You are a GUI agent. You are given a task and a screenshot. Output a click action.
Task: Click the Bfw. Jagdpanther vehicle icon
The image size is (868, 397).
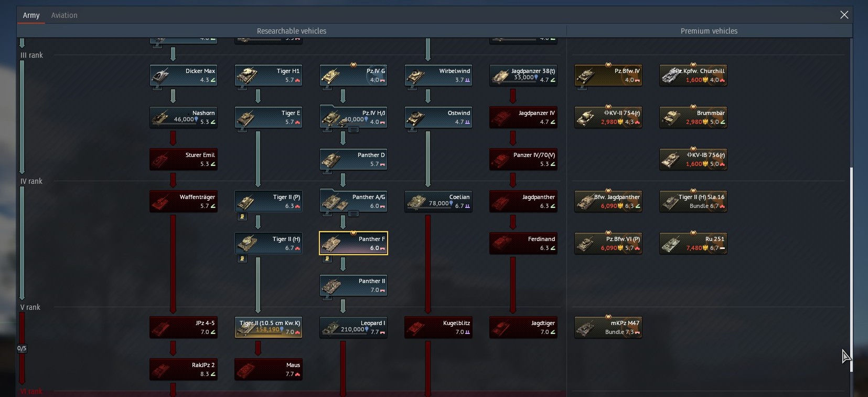pos(585,202)
